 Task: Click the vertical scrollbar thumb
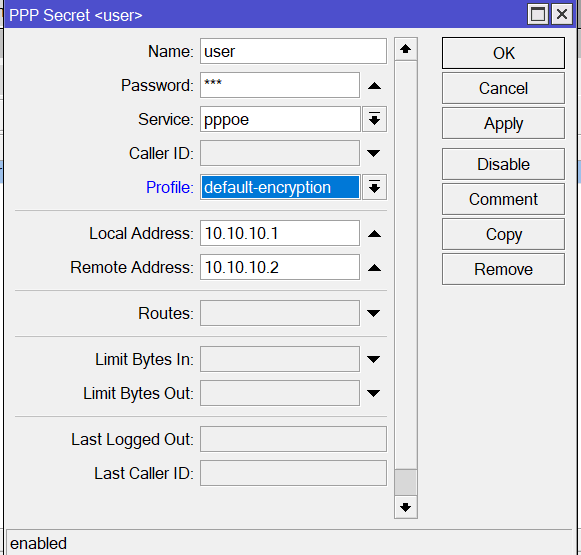click(406, 482)
